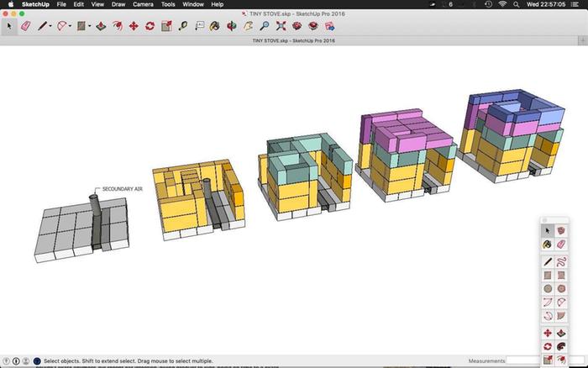The width and height of the screenshot is (588, 368).
Task: Click the Zoom Extents tool
Action: click(x=280, y=26)
